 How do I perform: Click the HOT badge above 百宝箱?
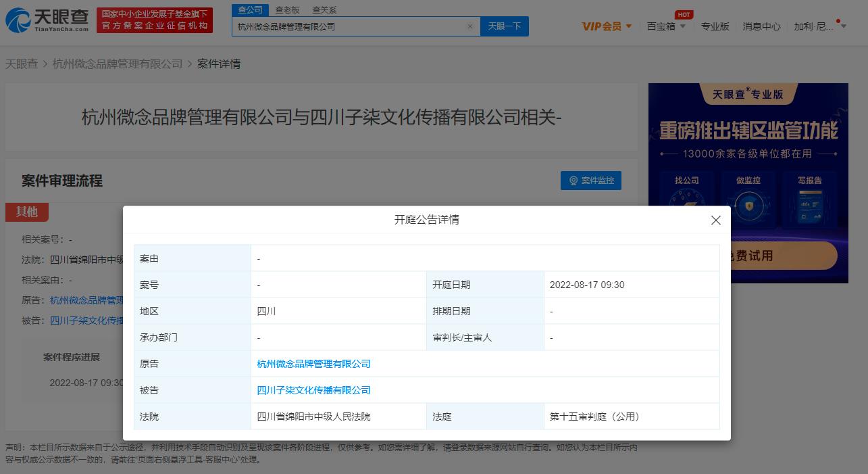pyautogui.click(x=684, y=14)
